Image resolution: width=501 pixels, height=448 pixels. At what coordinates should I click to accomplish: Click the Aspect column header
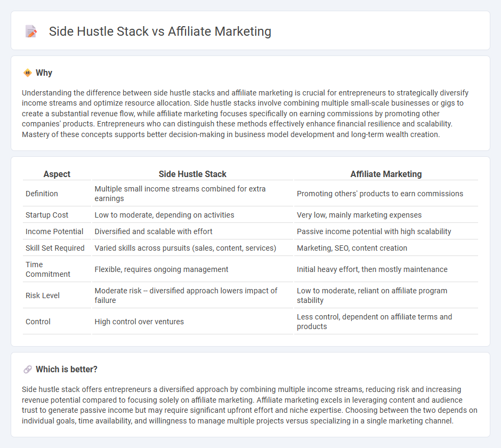pos(57,174)
